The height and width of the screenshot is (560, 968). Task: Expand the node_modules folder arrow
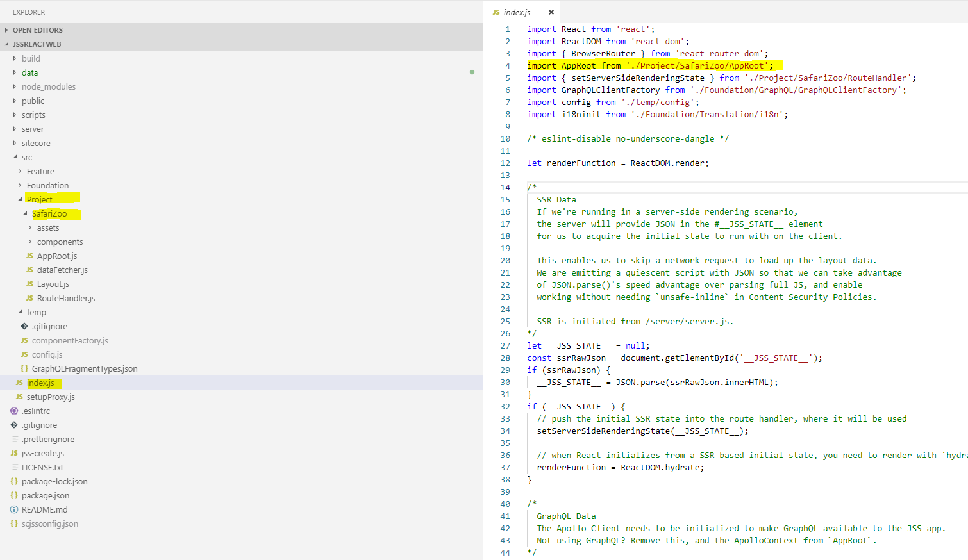click(x=15, y=86)
